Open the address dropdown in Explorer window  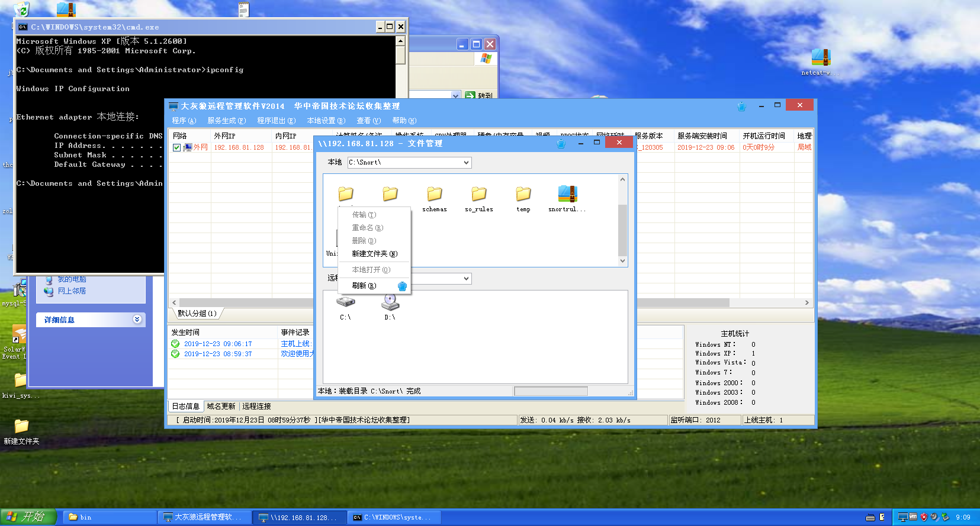click(455, 95)
